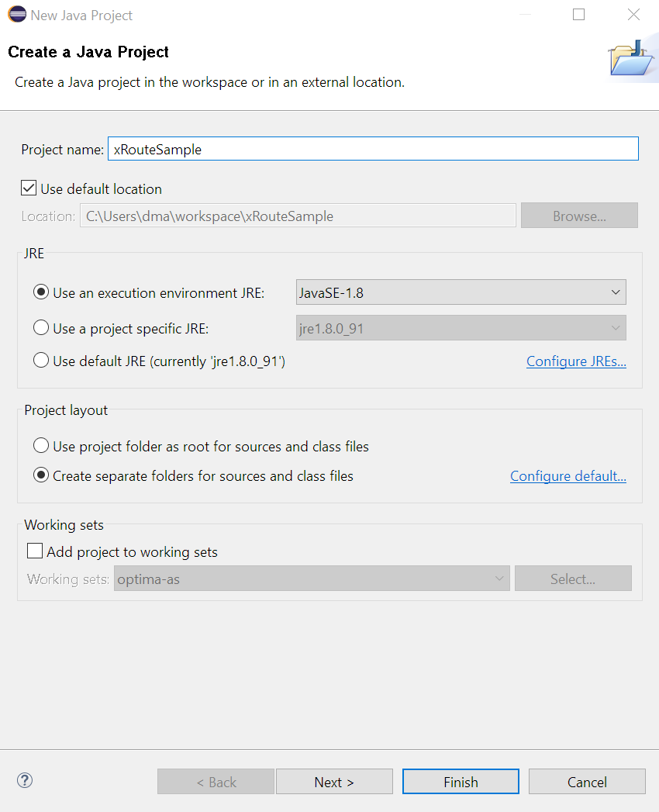
Task: Go to next page with Next button
Action: [x=334, y=782]
